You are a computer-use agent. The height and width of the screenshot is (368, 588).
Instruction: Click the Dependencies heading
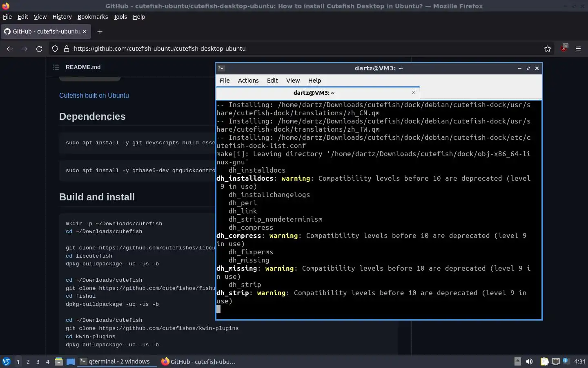(92, 117)
